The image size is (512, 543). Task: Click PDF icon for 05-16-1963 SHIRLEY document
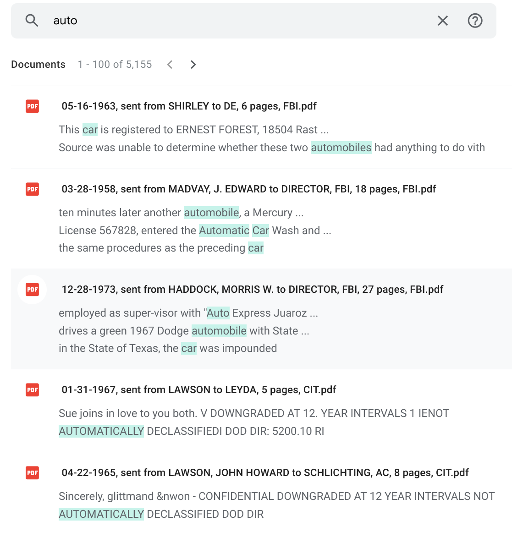[x=32, y=106]
